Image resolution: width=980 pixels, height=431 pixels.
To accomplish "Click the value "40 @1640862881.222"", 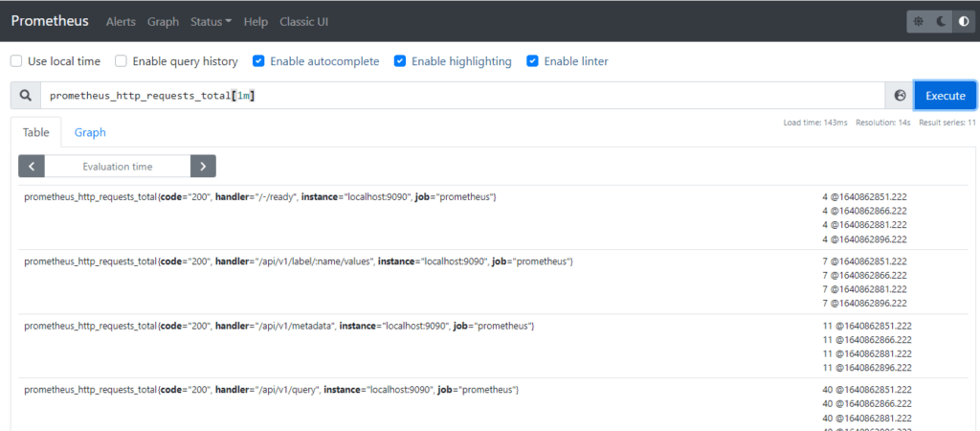I will (x=867, y=418).
